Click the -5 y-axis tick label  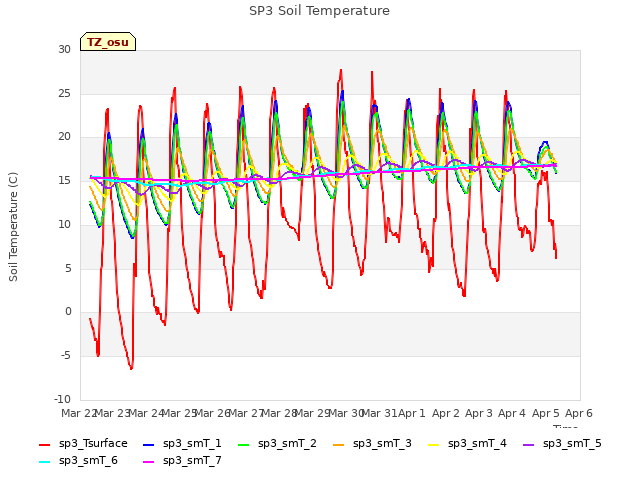(66, 356)
